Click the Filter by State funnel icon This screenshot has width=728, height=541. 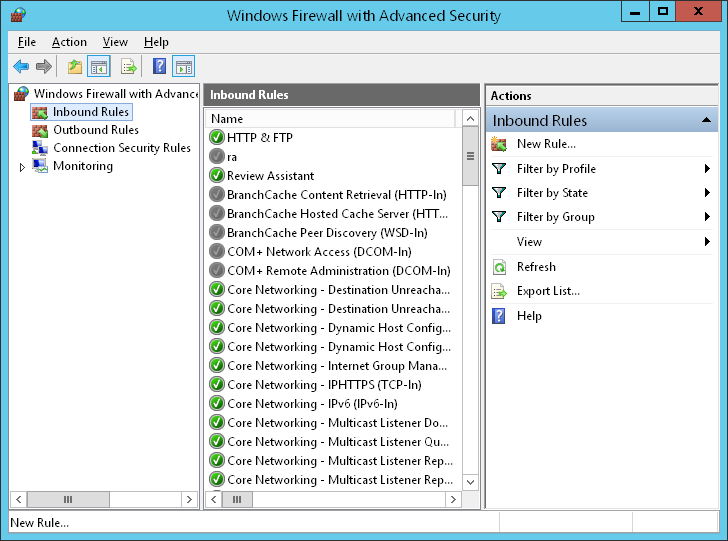click(499, 193)
